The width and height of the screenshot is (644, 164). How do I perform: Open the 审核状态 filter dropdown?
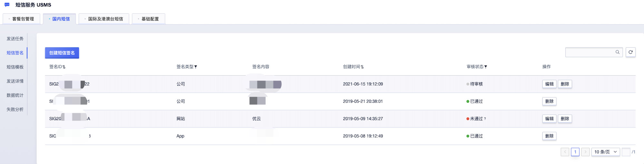click(x=486, y=67)
